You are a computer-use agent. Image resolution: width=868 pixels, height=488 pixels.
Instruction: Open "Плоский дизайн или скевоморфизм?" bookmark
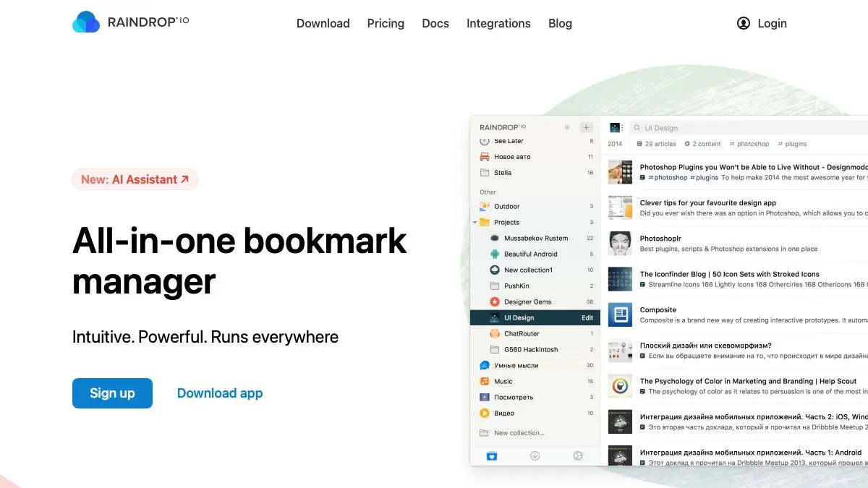706,346
